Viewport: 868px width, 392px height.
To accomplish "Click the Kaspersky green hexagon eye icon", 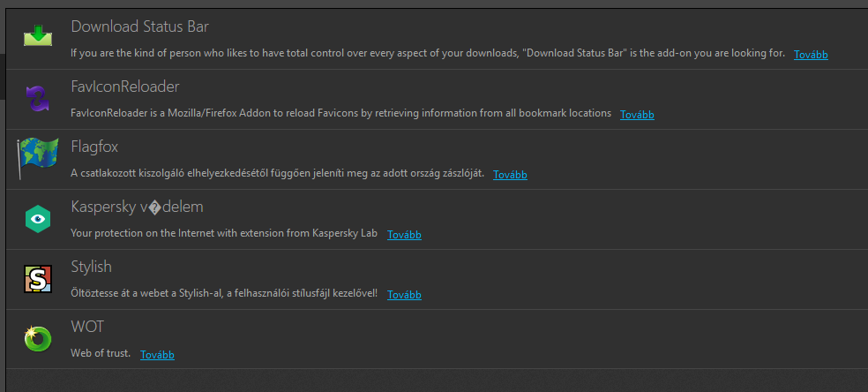I will pyautogui.click(x=38, y=217).
